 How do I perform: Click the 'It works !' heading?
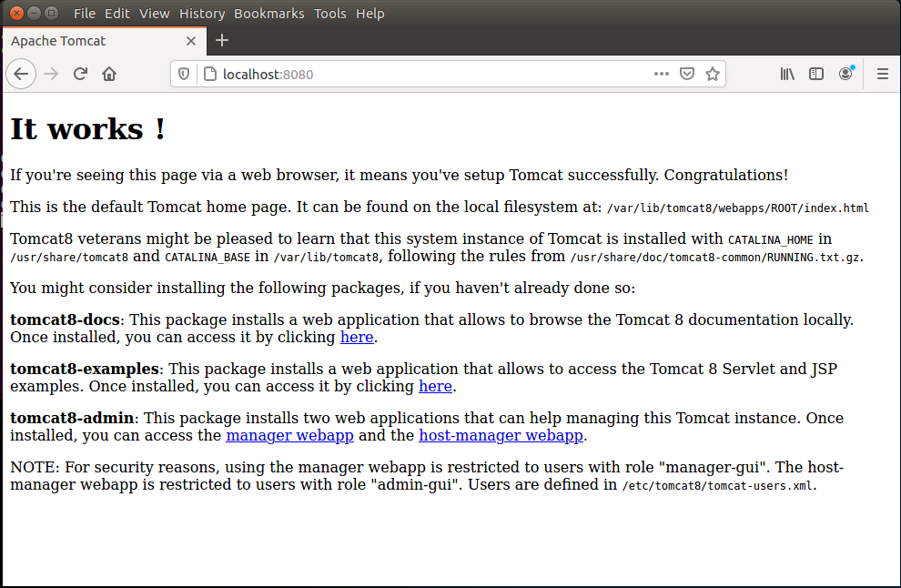pyautogui.click(x=88, y=128)
